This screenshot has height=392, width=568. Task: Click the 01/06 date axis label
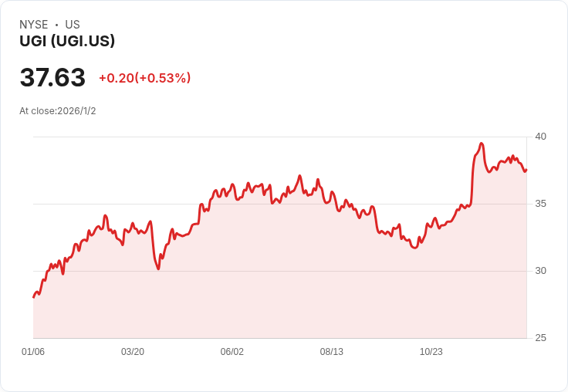33,351
